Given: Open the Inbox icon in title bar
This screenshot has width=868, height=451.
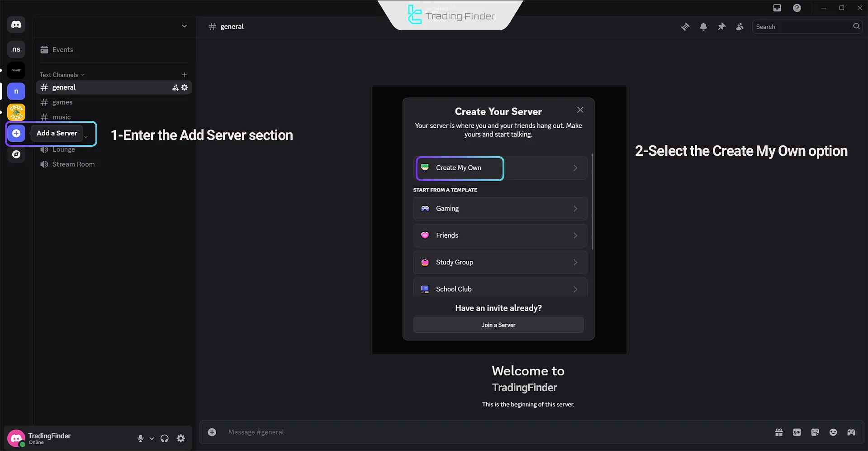Looking at the screenshot, I should (777, 8).
